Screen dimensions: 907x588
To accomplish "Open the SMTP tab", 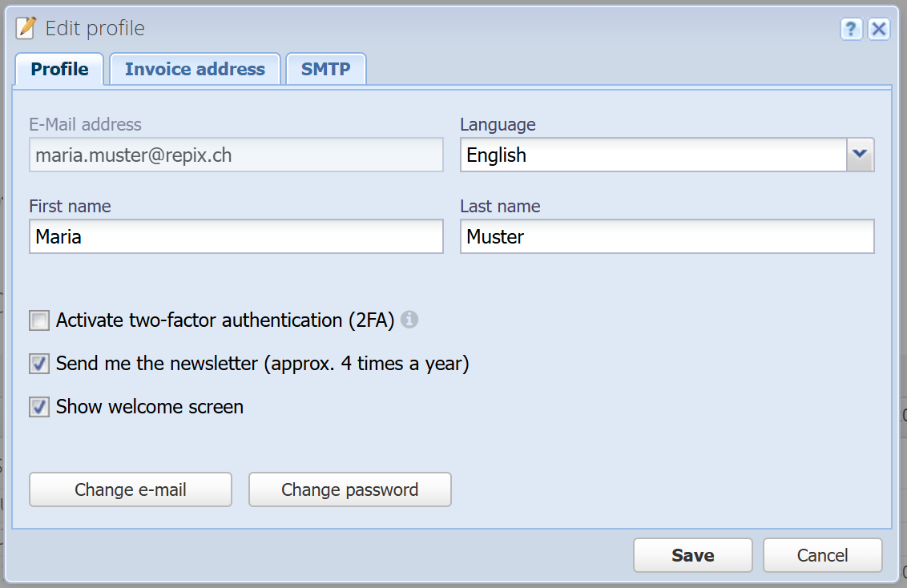I will 325,70.
